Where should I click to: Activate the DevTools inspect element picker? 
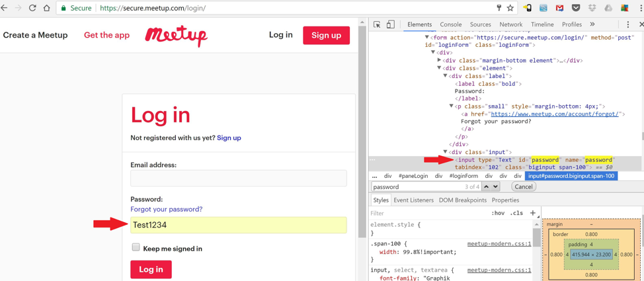coord(377,24)
